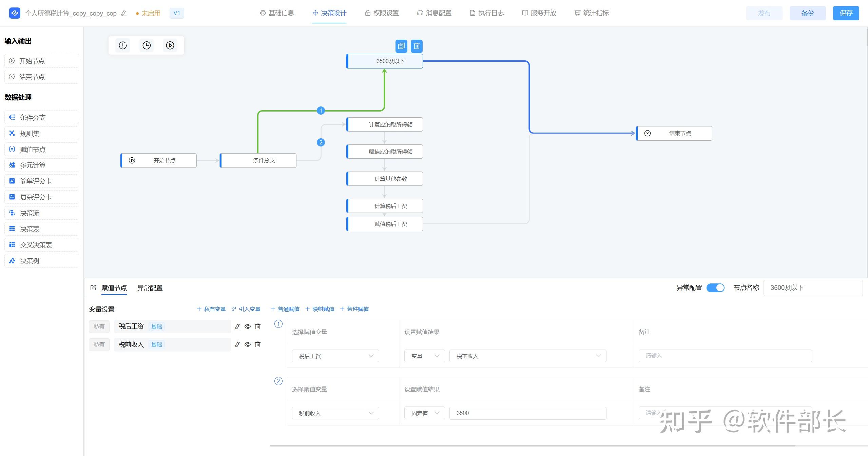The width and height of the screenshot is (868, 456).
Task: Click the horizontal scrollbar at panel bottom
Action: click(x=533, y=445)
